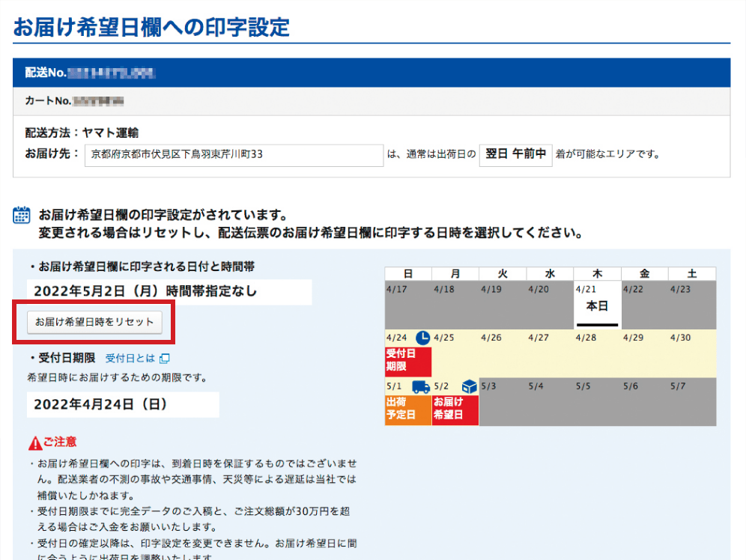Image resolution: width=746 pixels, height=560 pixels.
Task: Select April 25 on the calendar
Action: click(455, 353)
